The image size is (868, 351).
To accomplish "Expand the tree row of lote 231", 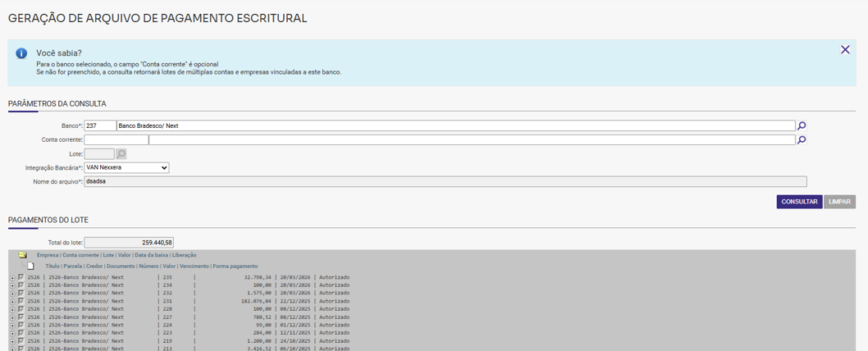I will (x=13, y=301).
